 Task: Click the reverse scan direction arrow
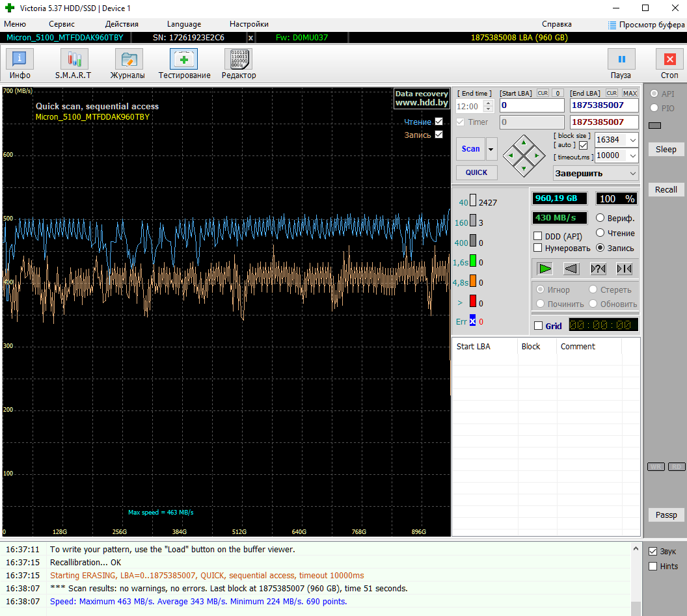[571, 269]
